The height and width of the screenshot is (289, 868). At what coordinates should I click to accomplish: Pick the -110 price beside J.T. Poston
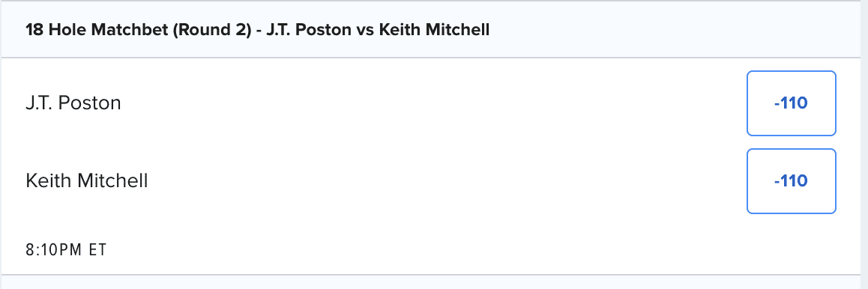[x=791, y=103]
